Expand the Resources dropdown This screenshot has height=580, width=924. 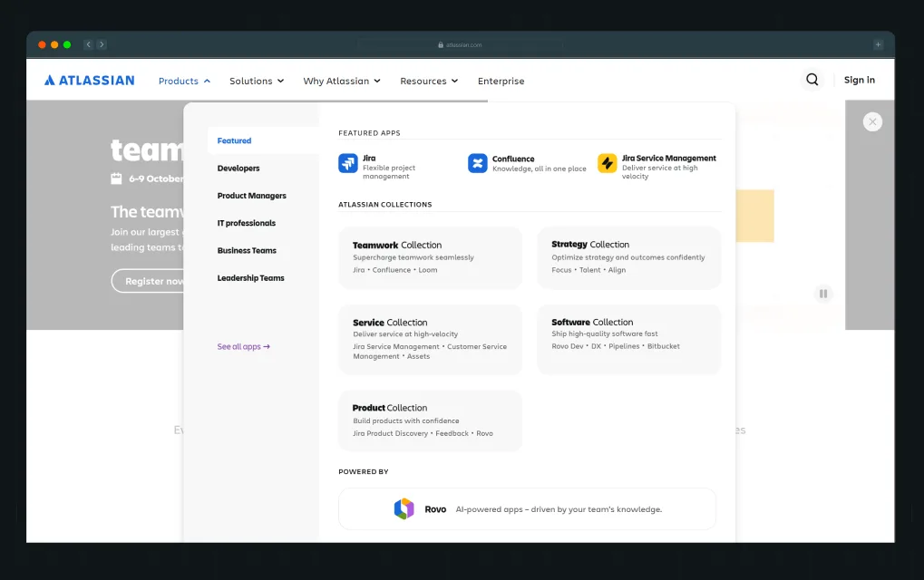tap(429, 82)
